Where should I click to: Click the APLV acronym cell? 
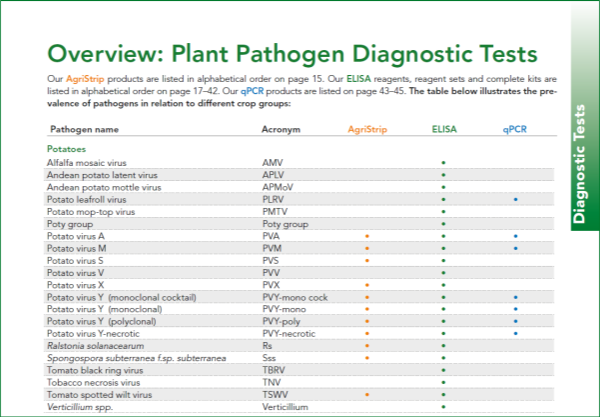point(273,175)
